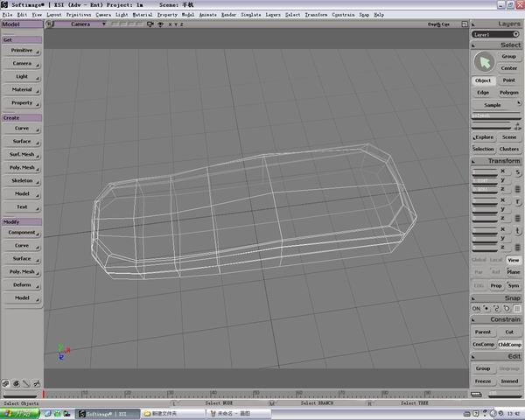Toggle Plane transform mode
This screenshot has width=525, height=420.
514,272
